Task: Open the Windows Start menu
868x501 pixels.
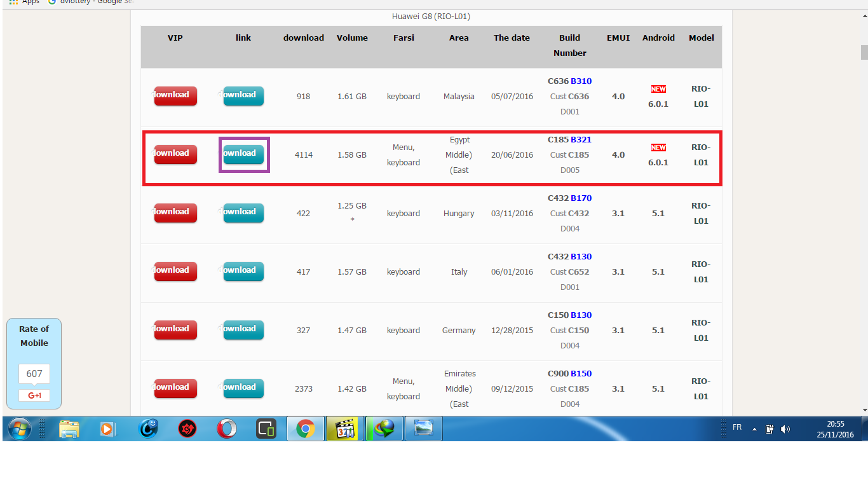Action: pos(19,429)
